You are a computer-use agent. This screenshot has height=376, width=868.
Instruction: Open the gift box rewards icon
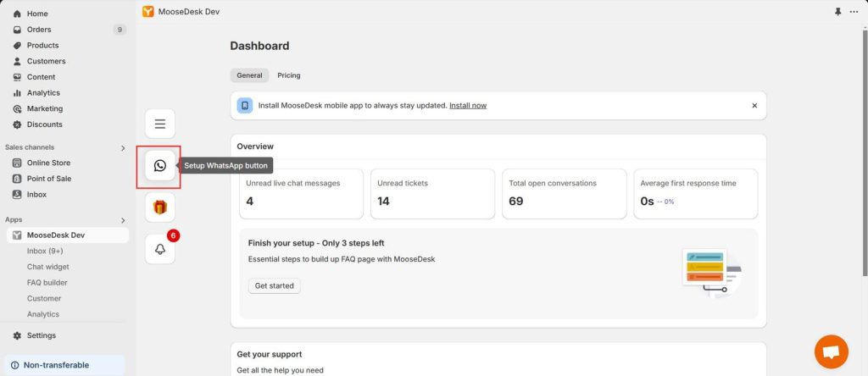pos(160,207)
